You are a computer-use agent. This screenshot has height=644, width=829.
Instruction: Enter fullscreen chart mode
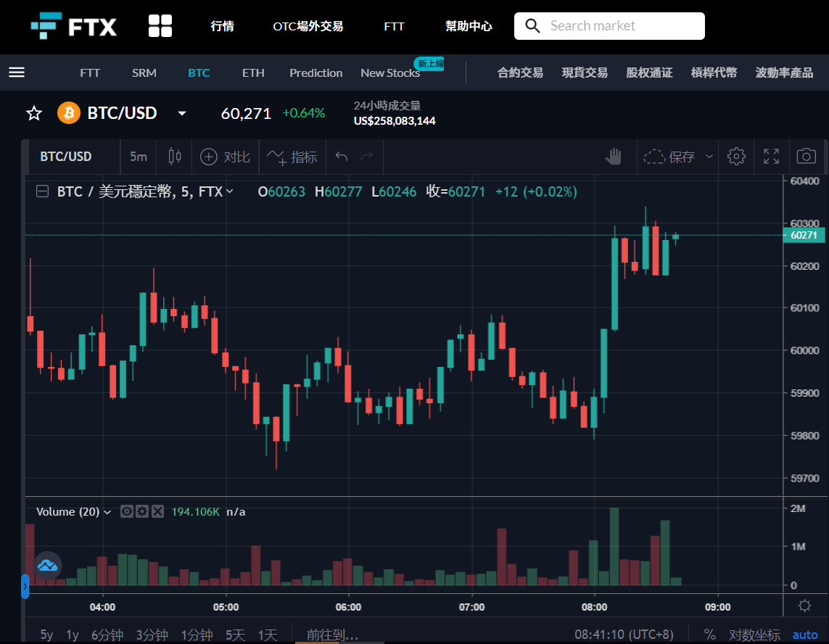tap(772, 157)
